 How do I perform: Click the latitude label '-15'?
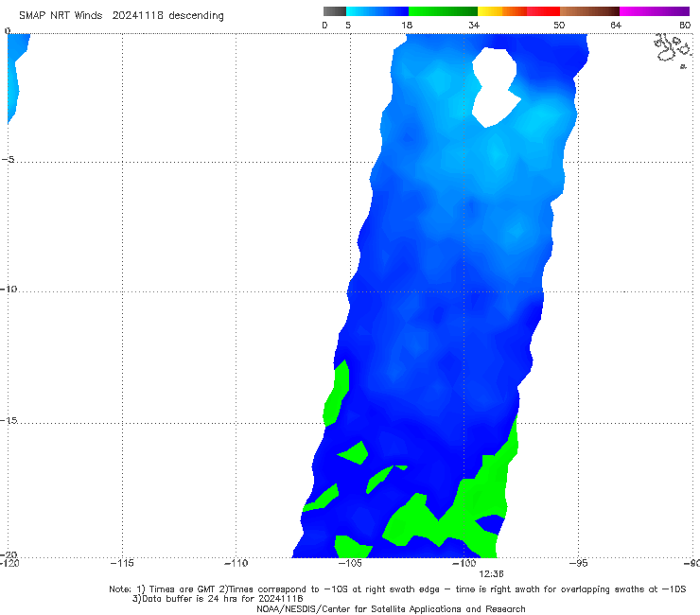[9, 420]
